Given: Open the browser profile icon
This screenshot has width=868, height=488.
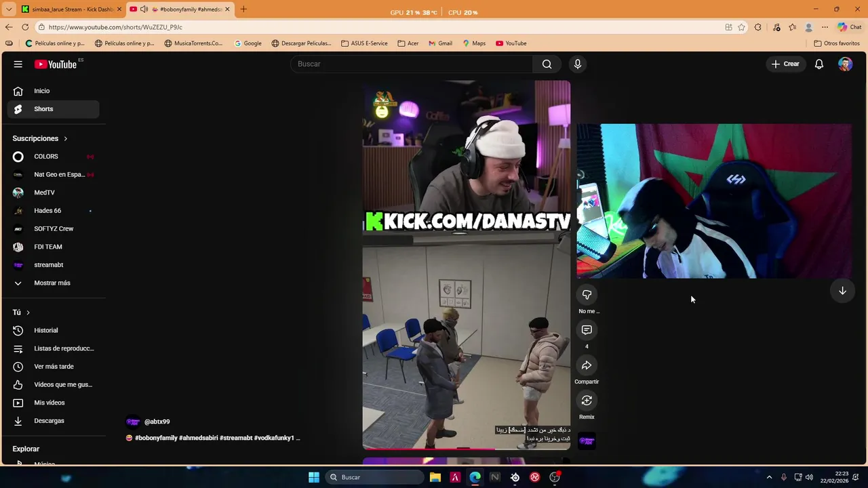Looking at the screenshot, I should tap(808, 27).
